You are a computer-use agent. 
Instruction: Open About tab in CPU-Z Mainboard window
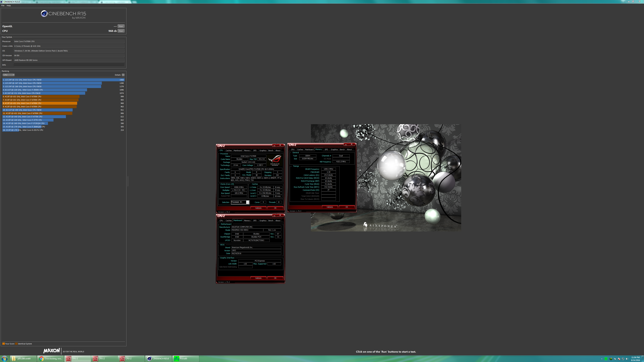[278, 221]
